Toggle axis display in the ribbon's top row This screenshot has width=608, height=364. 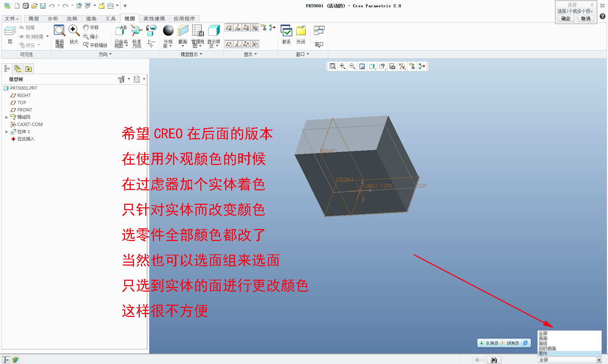pos(238,28)
